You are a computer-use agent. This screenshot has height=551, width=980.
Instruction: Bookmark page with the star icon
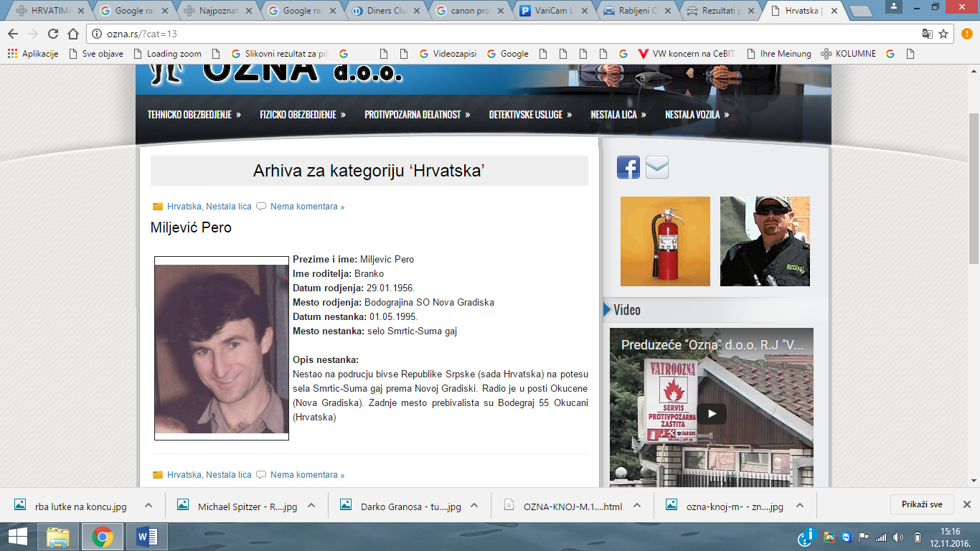(943, 34)
